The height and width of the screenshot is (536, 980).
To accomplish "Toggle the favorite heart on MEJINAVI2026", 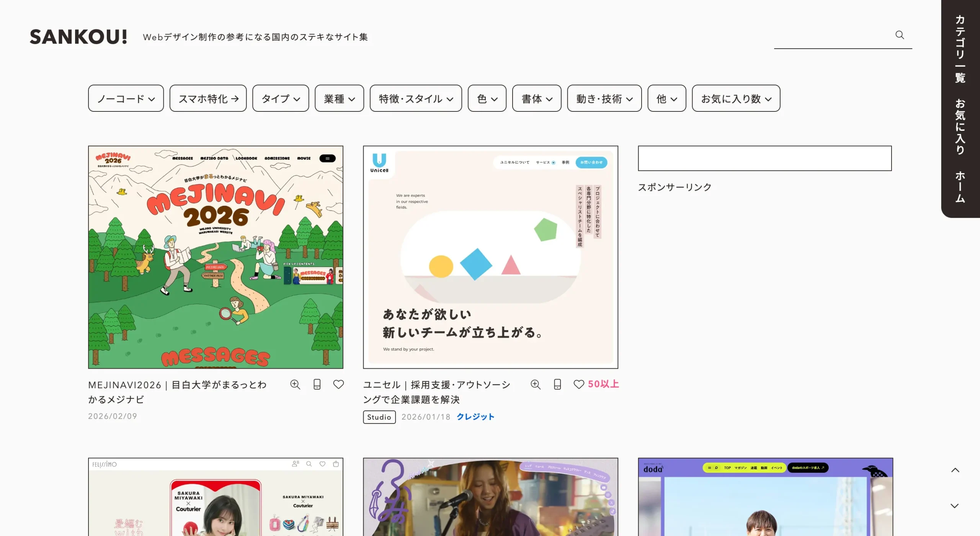I will click(x=338, y=384).
